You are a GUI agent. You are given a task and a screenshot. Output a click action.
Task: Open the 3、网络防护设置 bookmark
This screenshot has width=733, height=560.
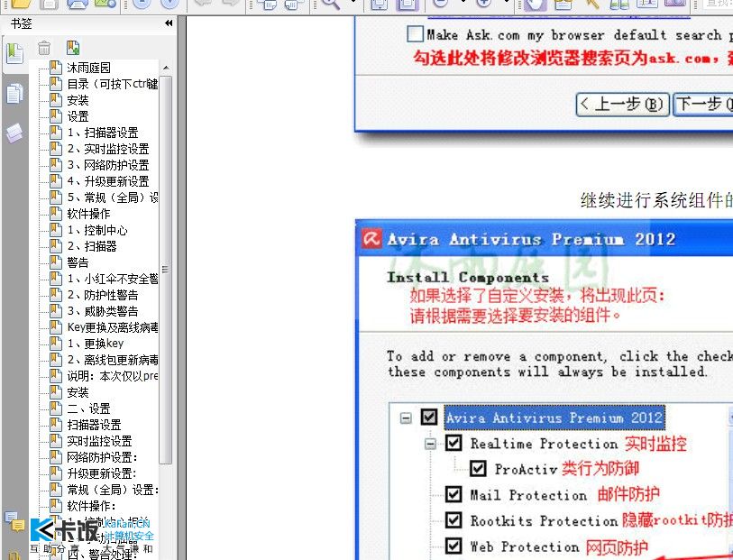(x=108, y=165)
